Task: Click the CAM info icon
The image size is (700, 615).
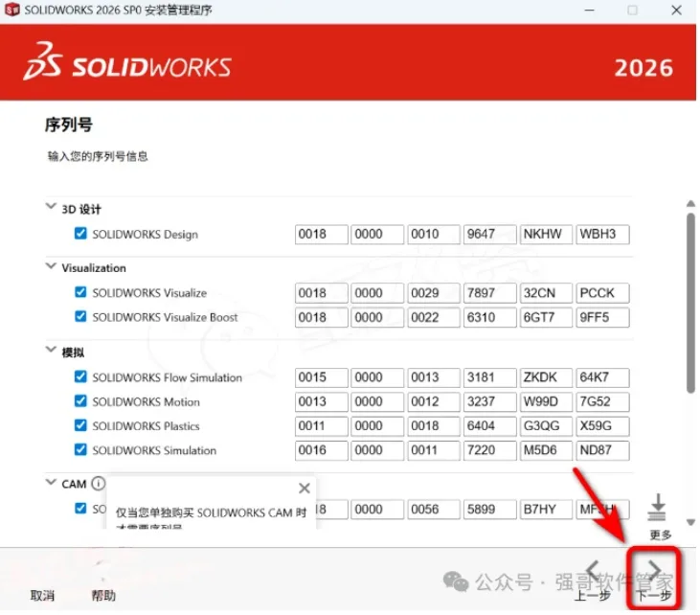Action: click(99, 483)
